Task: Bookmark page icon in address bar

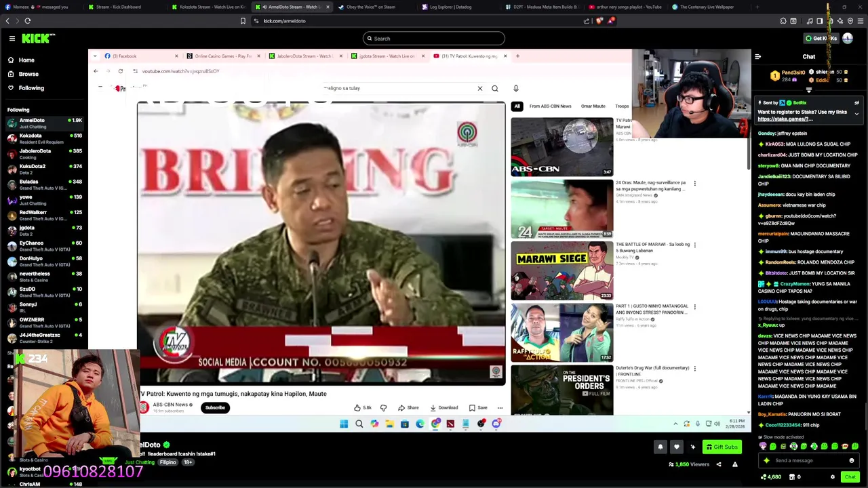Action: pyautogui.click(x=243, y=21)
